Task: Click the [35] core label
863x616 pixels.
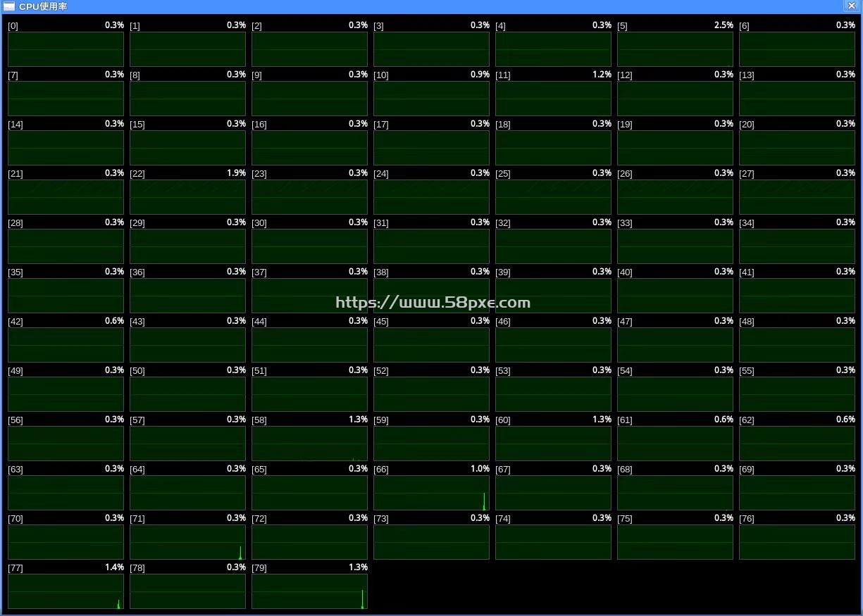Action: pyautogui.click(x=15, y=272)
